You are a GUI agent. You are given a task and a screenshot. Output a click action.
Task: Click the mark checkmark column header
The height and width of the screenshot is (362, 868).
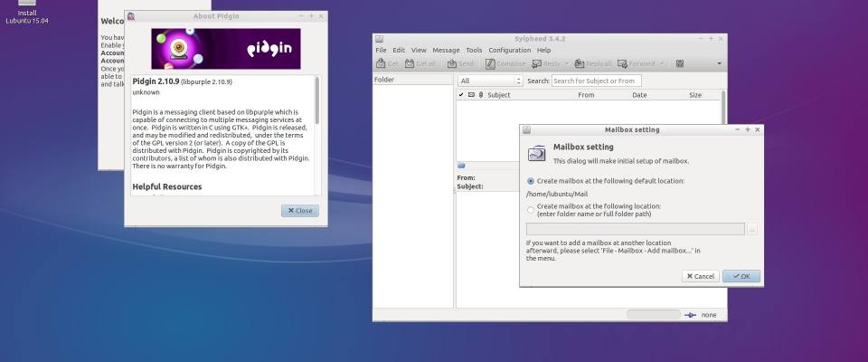click(461, 95)
